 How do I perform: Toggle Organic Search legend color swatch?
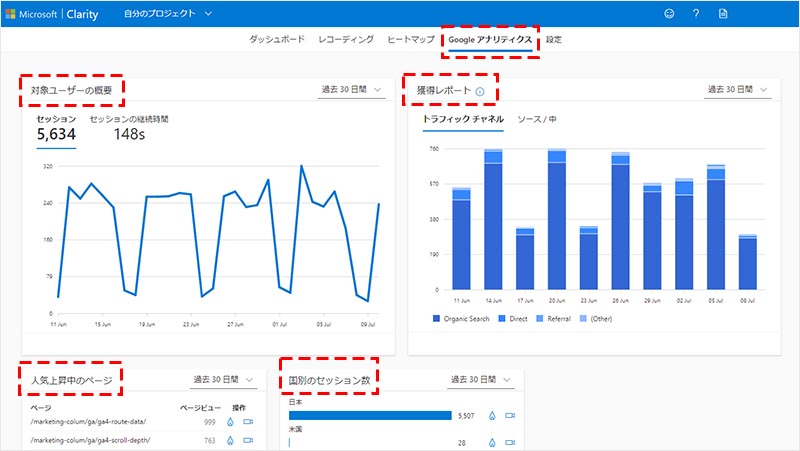(436, 319)
